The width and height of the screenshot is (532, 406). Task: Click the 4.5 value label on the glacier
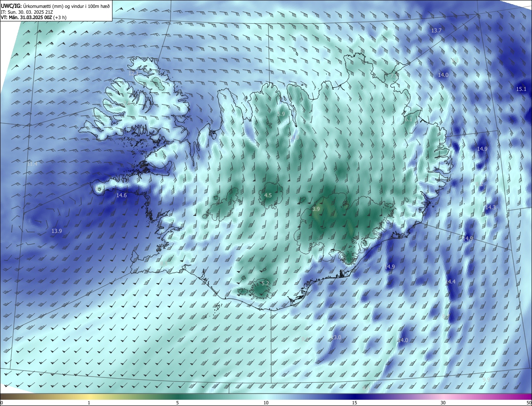(268, 195)
